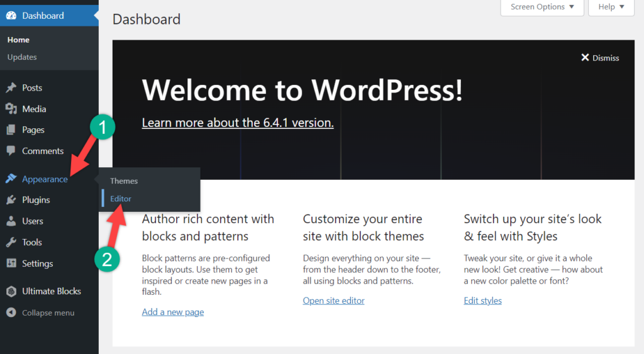Dismiss the welcome panel
The height and width of the screenshot is (354, 644).
600,58
